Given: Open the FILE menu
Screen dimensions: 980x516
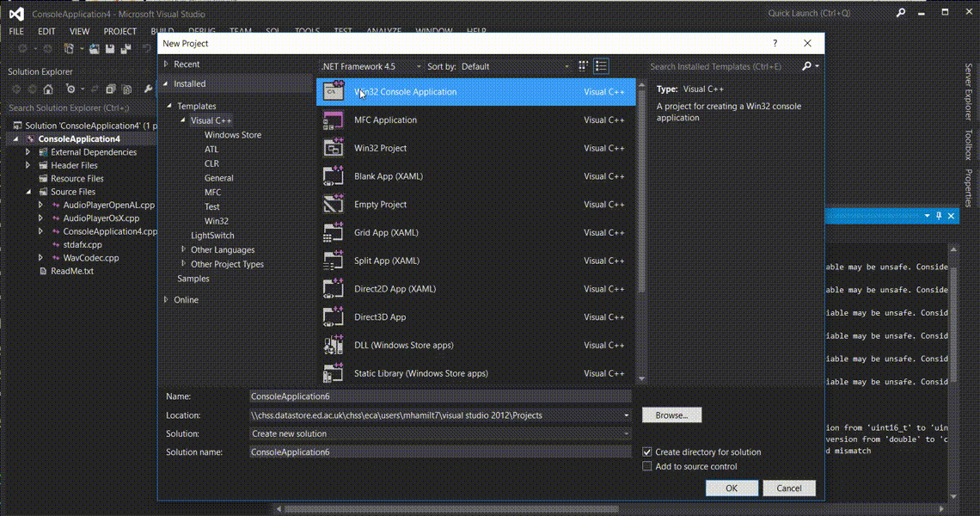Looking at the screenshot, I should point(16,31).
